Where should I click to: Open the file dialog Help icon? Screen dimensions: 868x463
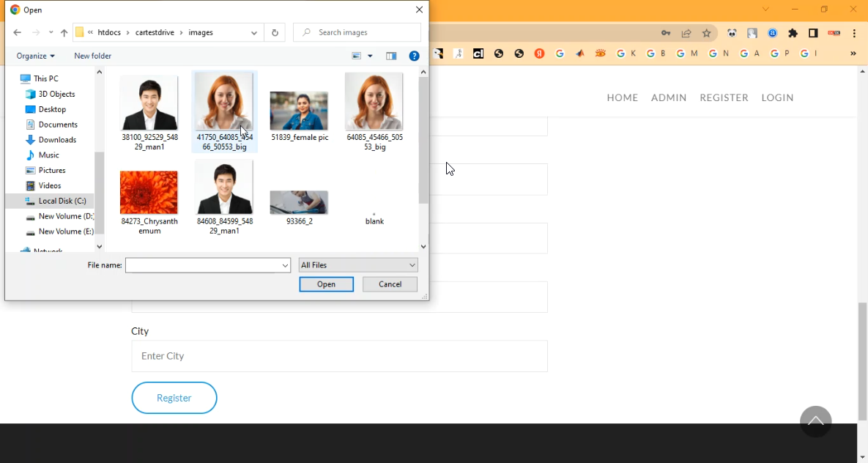(414, 56)
